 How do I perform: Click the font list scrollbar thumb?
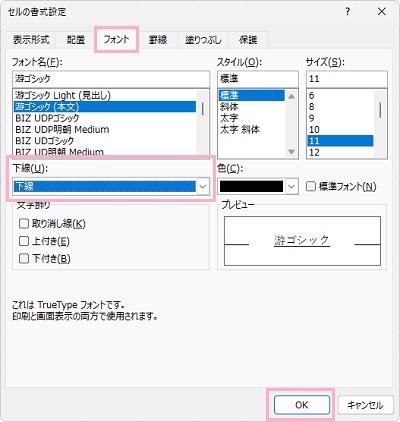[x=202, y=109]
